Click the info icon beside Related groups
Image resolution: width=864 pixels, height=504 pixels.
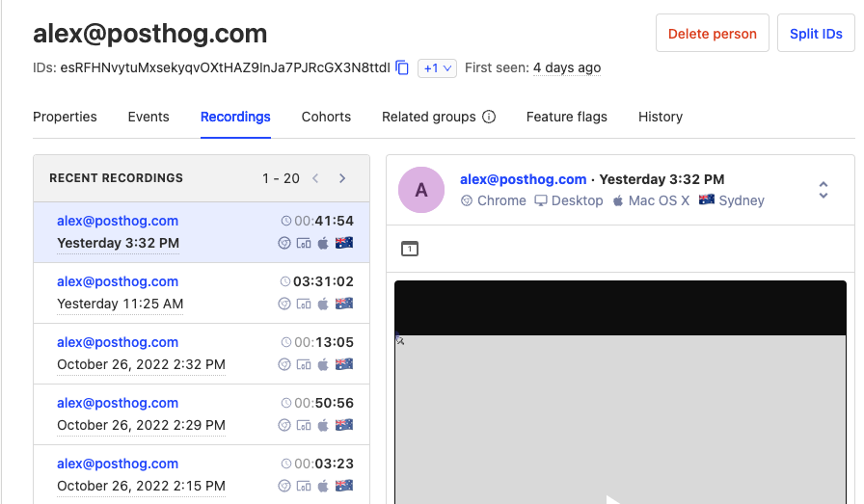[489, 117]
